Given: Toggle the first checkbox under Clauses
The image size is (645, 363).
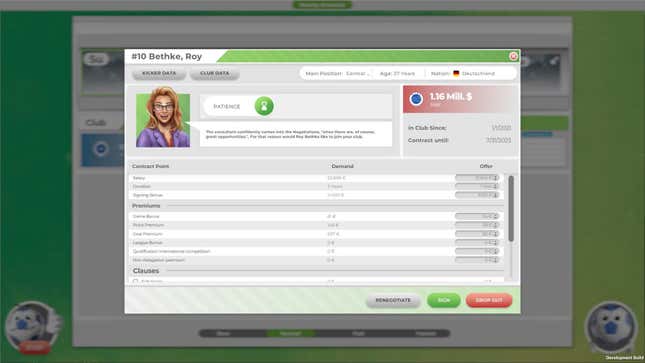Looking at the screenshot, I should tap(135, 281).
